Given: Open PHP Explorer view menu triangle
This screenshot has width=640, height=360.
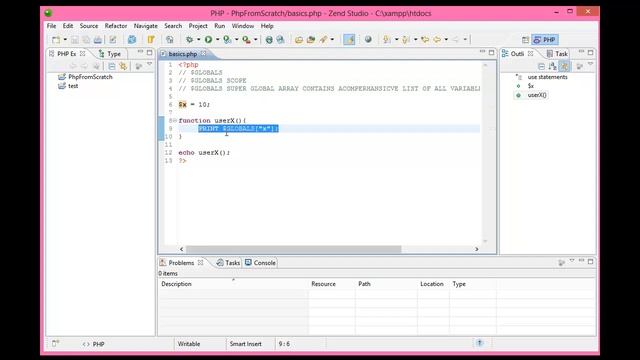Looking at the screenshot, I should point(149,64).
